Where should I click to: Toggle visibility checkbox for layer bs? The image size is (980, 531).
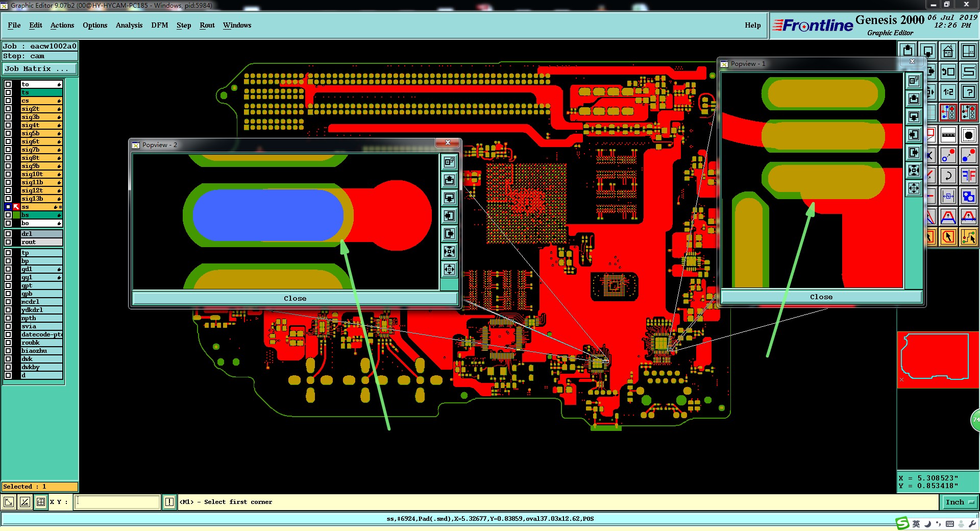coord(8,215)
